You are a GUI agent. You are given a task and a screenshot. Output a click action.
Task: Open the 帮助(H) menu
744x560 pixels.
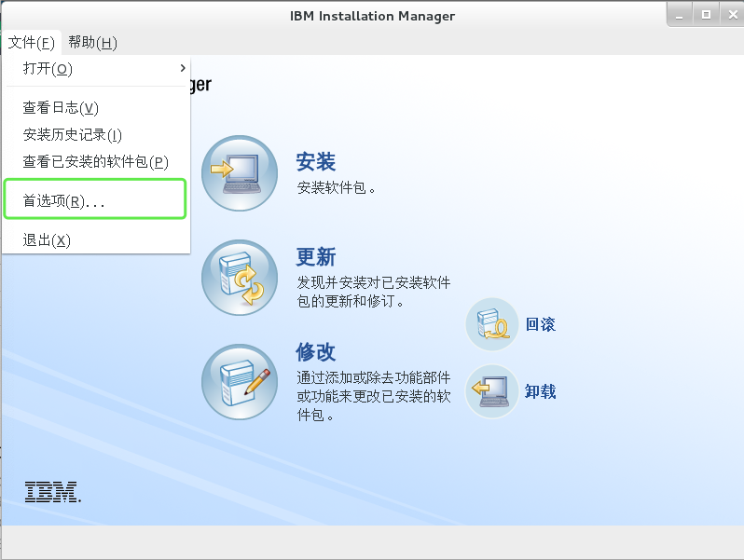click(x=92, y=43)
